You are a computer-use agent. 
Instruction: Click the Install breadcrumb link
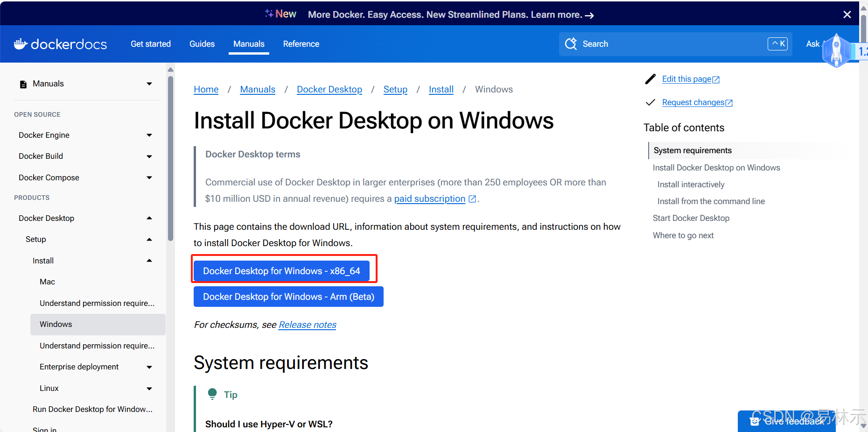point(441,89)
